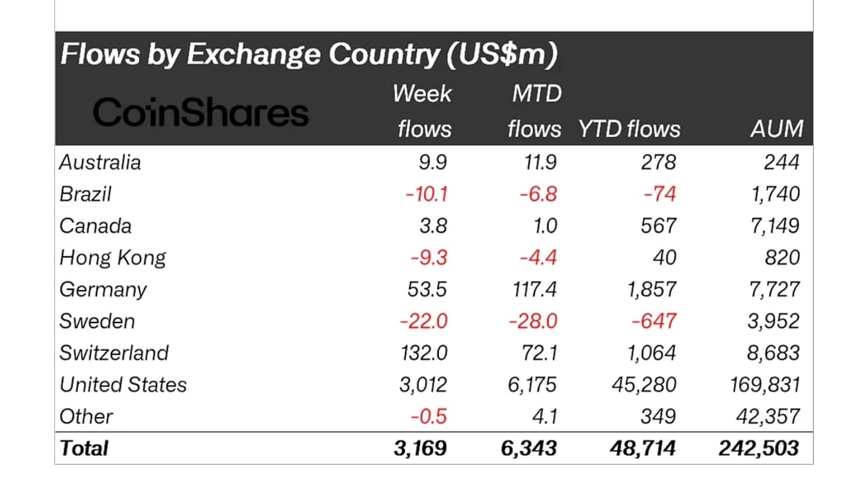Click the Switzerland row label
Viewport: 868px width, 490px height.
114,353
